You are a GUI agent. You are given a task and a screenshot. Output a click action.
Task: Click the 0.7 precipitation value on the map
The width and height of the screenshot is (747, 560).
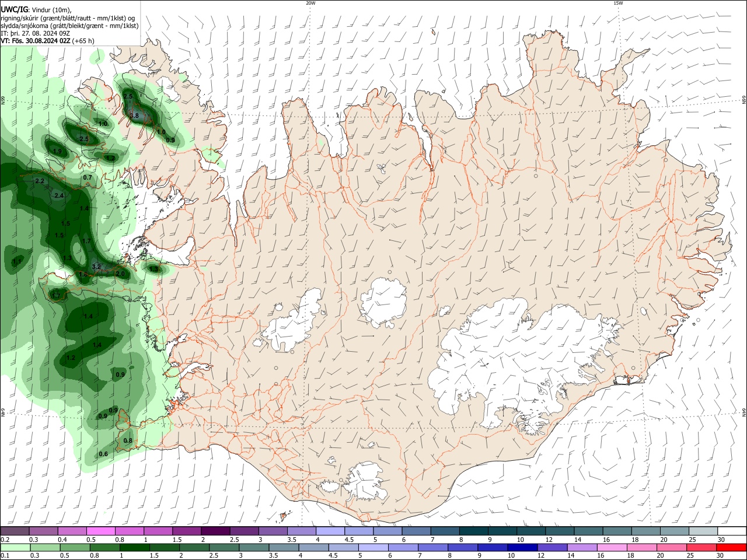88,177
